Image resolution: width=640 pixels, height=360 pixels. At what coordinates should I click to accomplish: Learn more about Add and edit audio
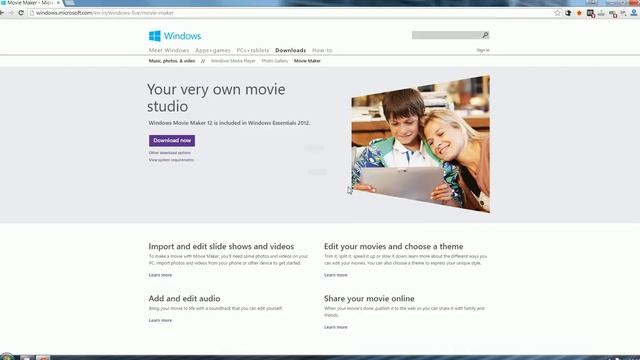[160, 320]
